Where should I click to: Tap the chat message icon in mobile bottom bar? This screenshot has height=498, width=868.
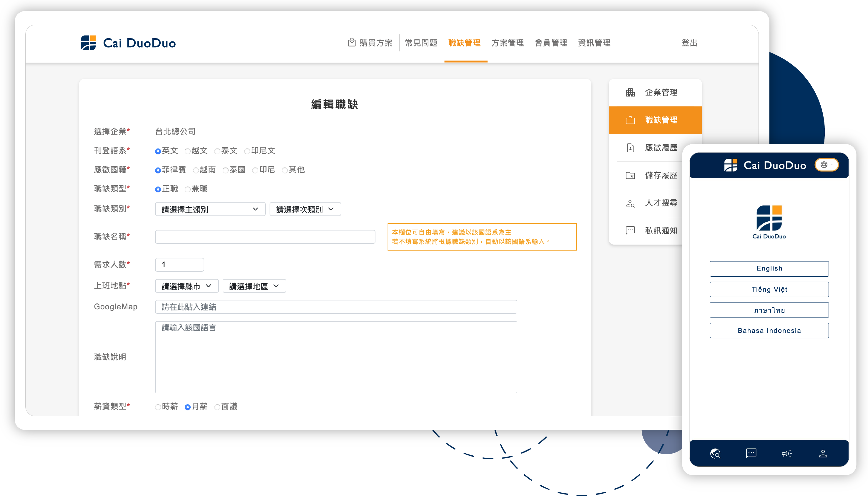[x=751, y=454]
